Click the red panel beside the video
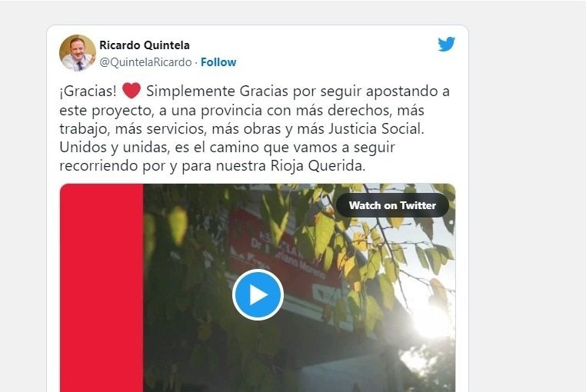Viewport: 586px width, 392px height. [102, 287]
